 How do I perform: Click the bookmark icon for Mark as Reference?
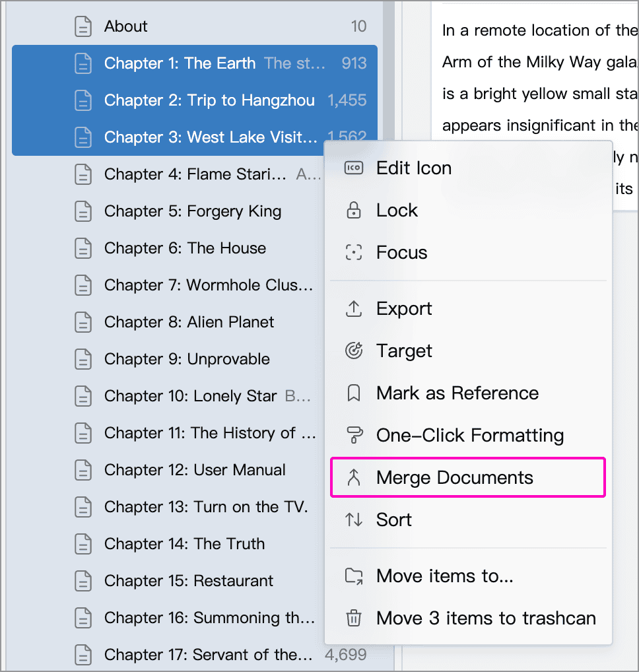tap(354, 393)
